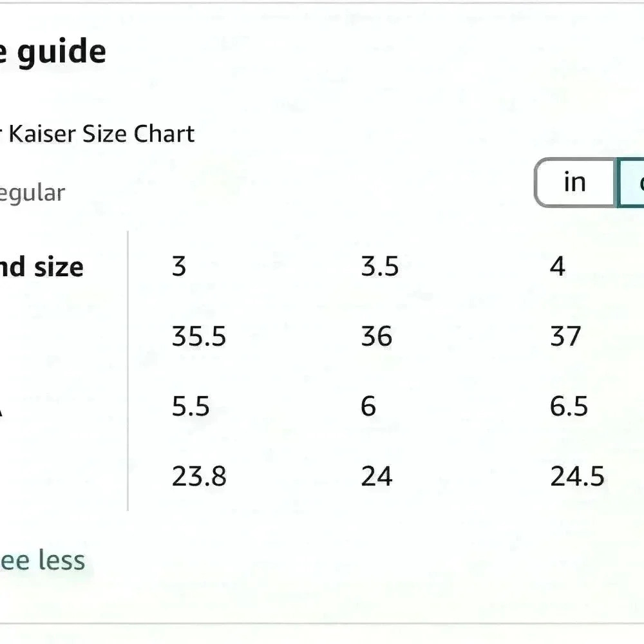
Task: Select the 'Brand size' row header
Action: click(41, 267)
